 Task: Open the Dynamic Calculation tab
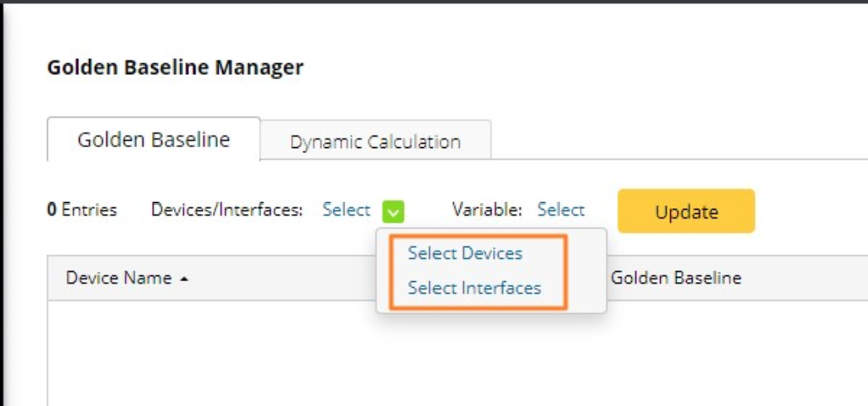pyautogui.click(x=375, y=142)
